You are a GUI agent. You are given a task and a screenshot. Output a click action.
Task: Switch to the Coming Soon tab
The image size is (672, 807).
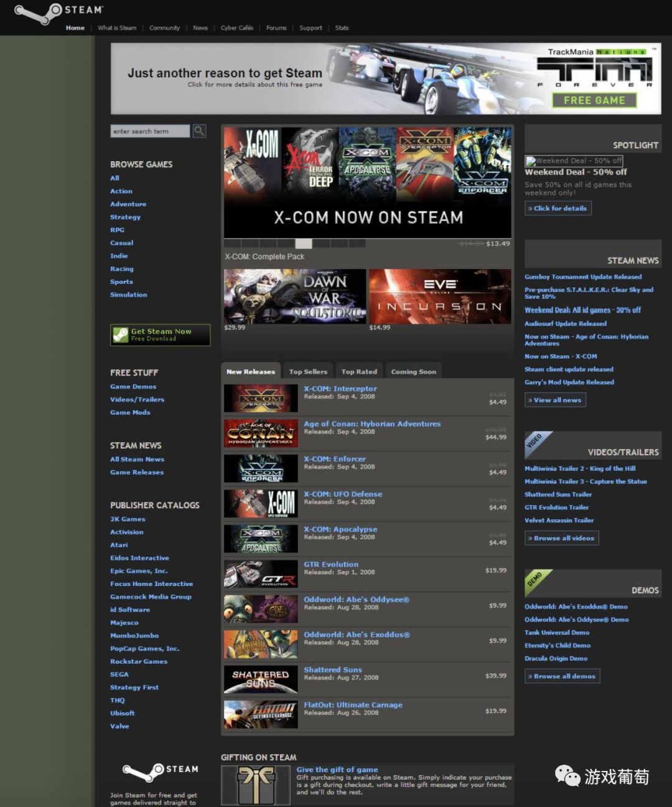click(413, 371)
